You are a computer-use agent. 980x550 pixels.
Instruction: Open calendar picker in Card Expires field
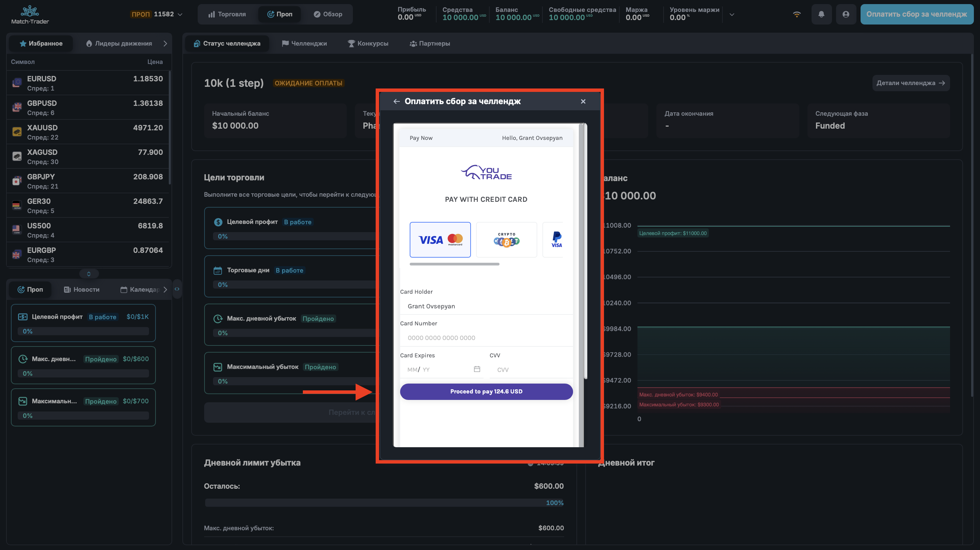point(477,369)
